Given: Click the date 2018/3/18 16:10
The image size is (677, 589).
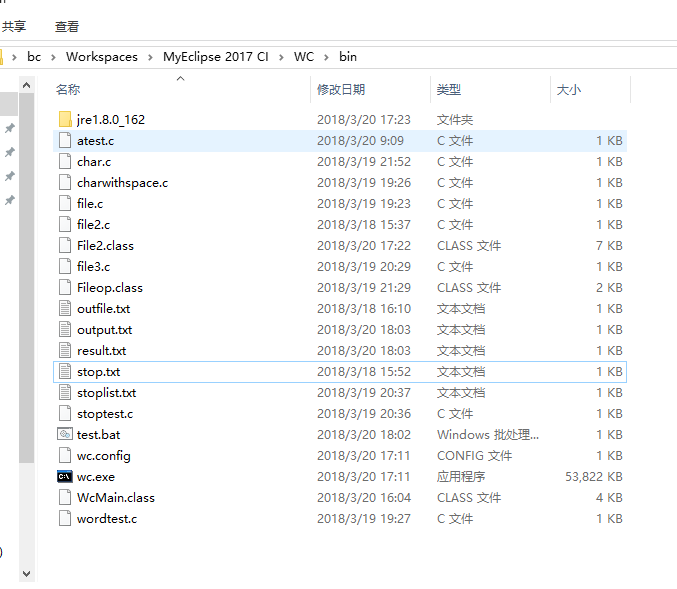Looking at the screenshot, I should coord(364,309).
